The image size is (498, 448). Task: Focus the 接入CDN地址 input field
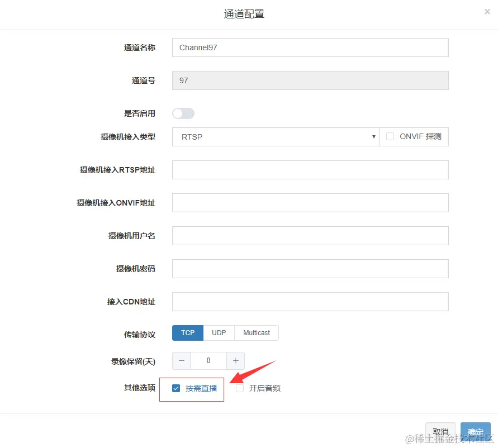tap(310, 302)
